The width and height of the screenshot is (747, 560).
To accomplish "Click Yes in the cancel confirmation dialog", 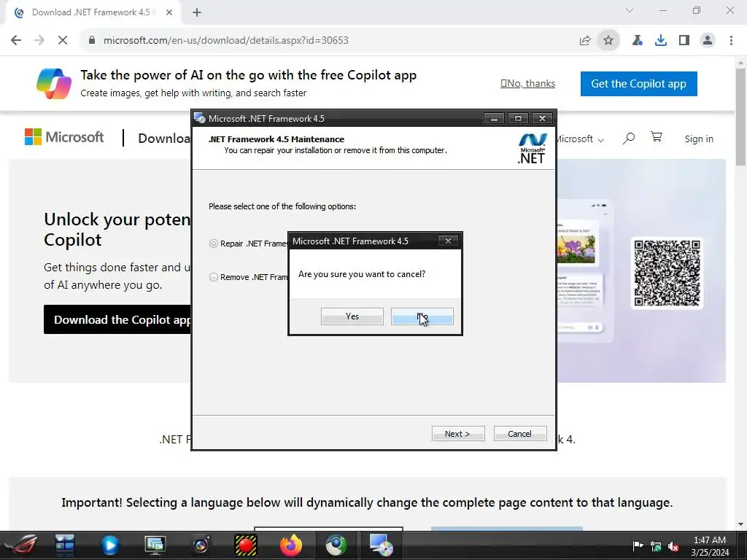I will (x=352, y=316).
